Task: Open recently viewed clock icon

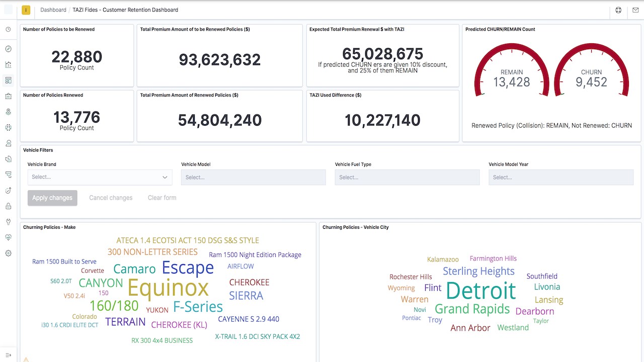Action: click(x=8, y=30)
